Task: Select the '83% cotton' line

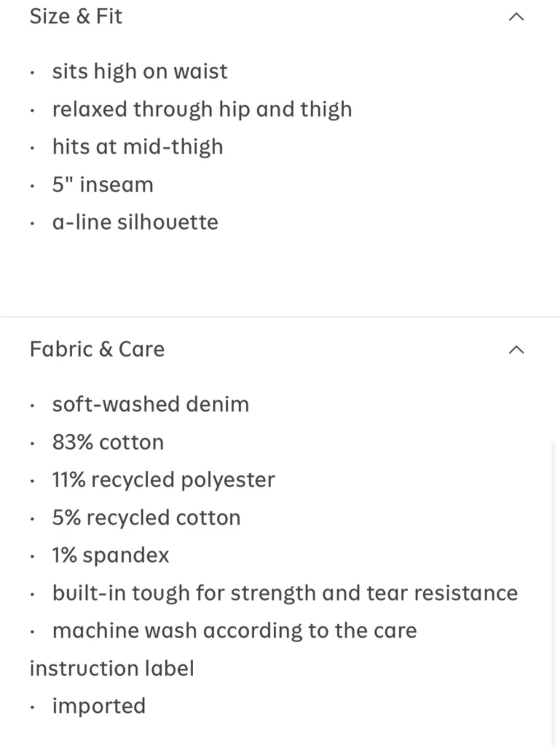Action: click(108, 442)
